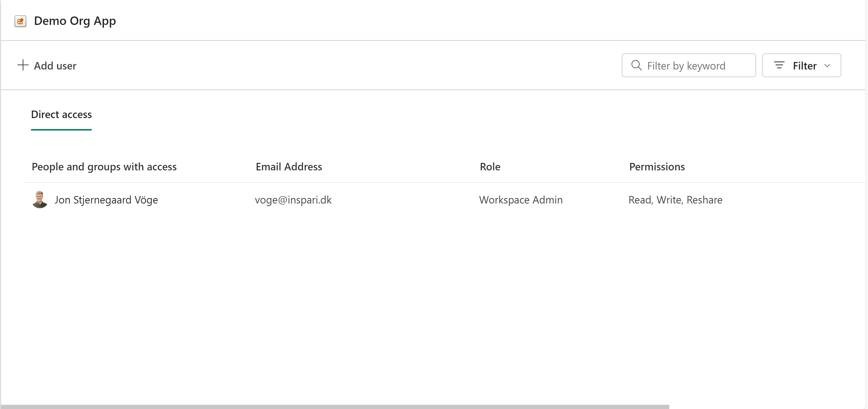
Task: Click the Demo Org App icon
Action: pos(20,21)
